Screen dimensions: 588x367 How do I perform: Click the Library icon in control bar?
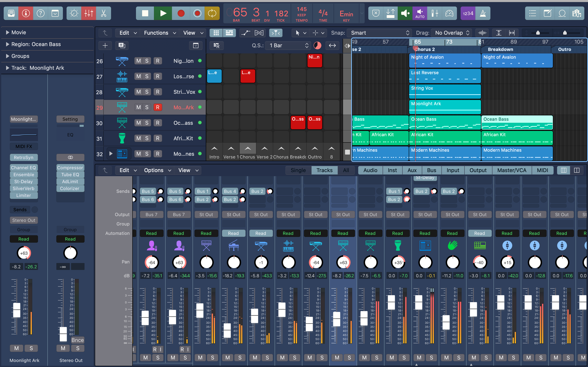(11, 13)
